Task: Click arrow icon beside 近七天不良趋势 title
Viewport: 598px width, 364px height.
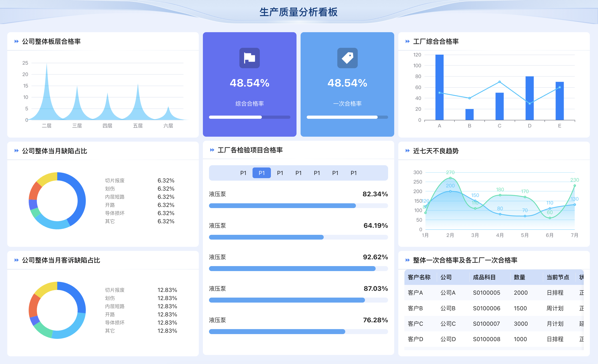Action: 408,151
